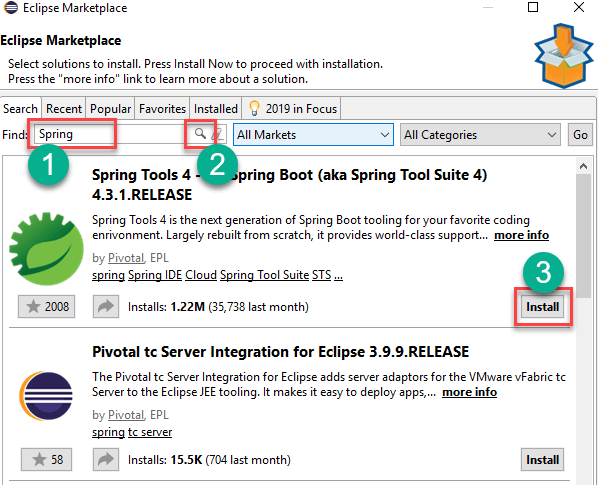
Task: Clear the search text with eraser icon
Action: (x=218, y=134)
